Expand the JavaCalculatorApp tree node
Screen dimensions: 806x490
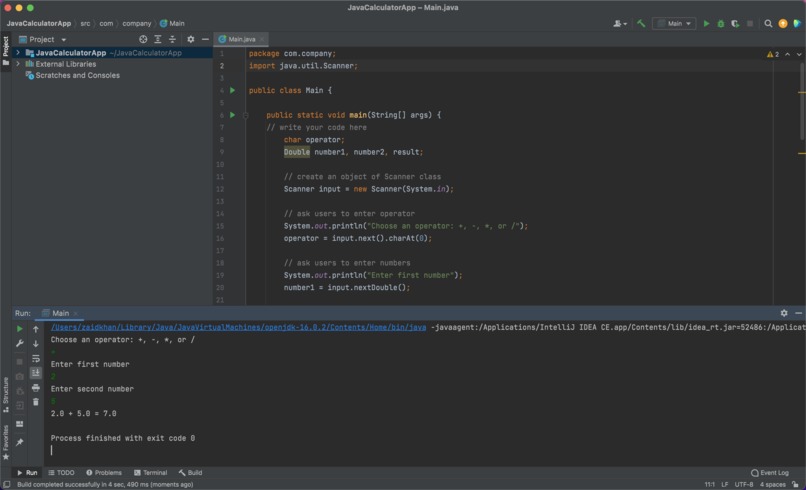click(x=18, y=52)
